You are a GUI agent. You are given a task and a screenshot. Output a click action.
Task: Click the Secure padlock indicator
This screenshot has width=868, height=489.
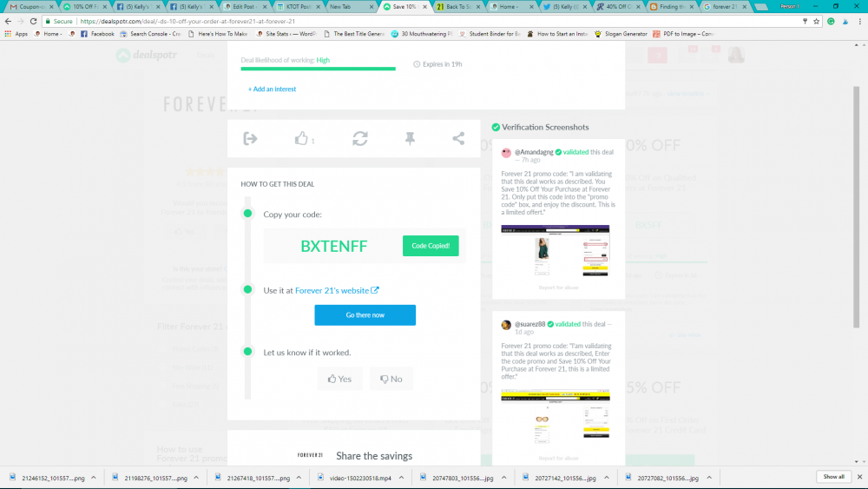(x=59, y=21)
